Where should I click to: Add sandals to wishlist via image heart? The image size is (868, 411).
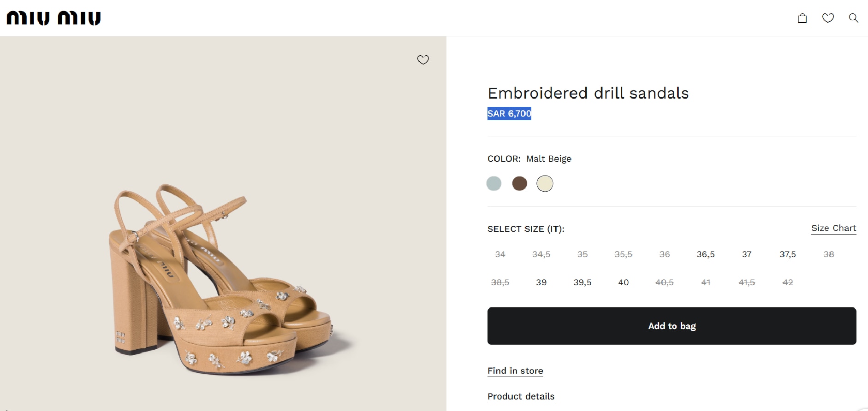coord(423,59)
